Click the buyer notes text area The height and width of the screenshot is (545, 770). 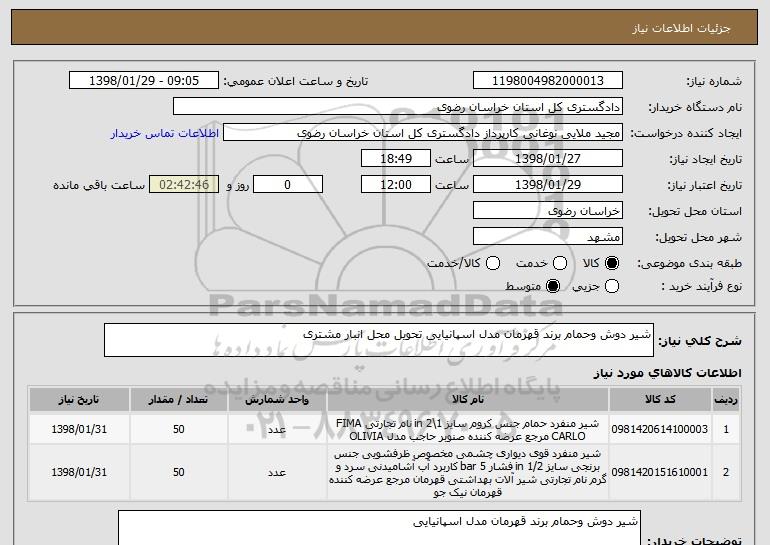coord(379,528)
